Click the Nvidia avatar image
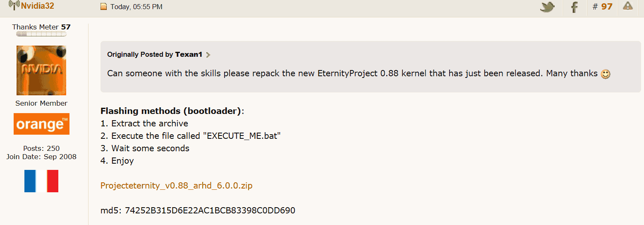 point(41,70)
